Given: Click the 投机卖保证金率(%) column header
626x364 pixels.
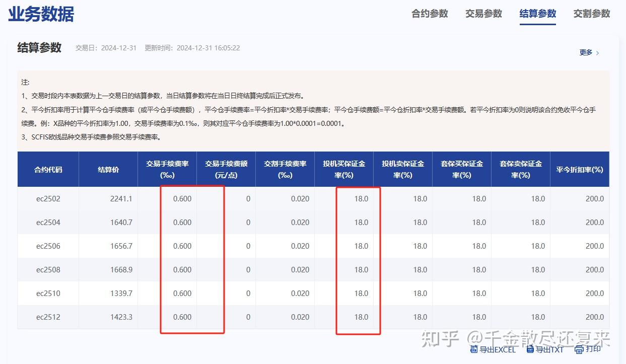Looking at the screenshot, I should click(x=403, y=170).
